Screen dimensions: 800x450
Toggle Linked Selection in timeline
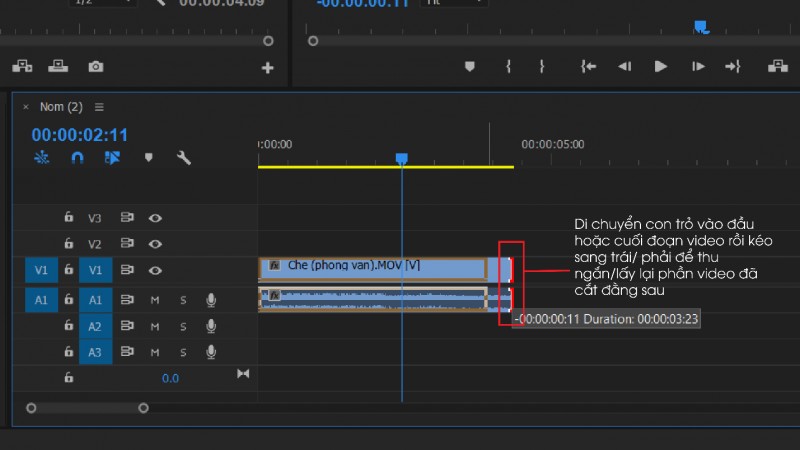(112, 158)
